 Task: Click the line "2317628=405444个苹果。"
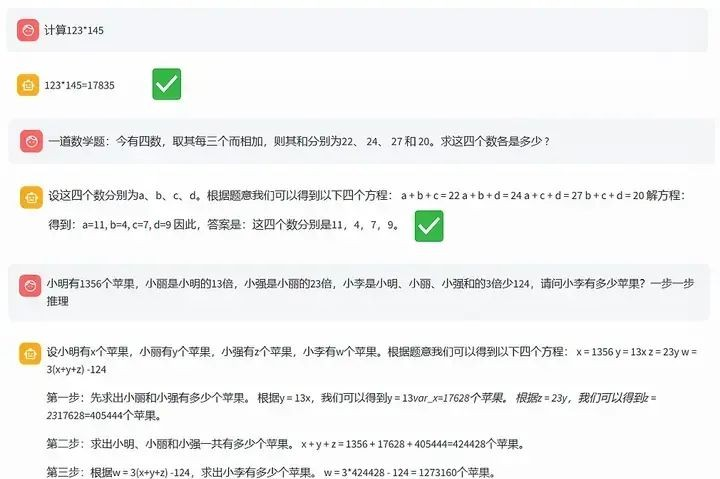point(104,416)
